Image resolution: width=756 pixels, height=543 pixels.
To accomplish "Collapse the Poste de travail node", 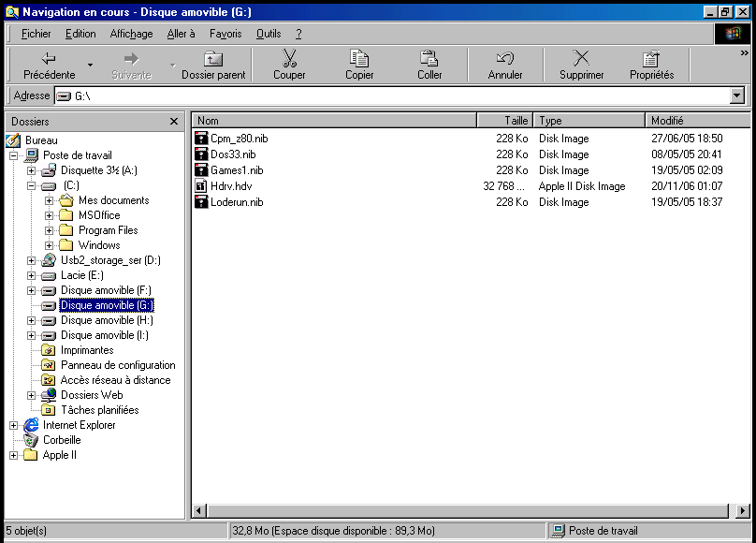I will [13, 155].
